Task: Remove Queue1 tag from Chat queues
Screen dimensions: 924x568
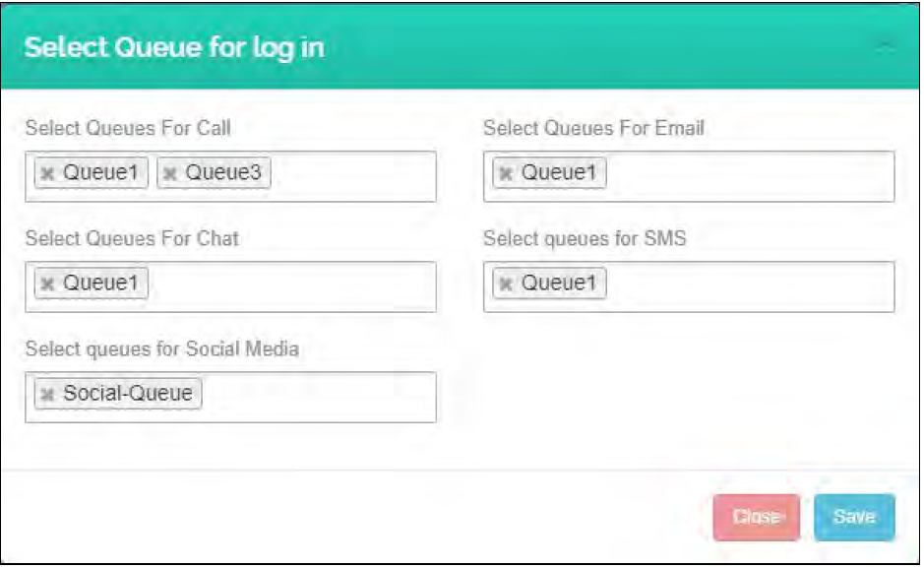Action: coord(46,284)
